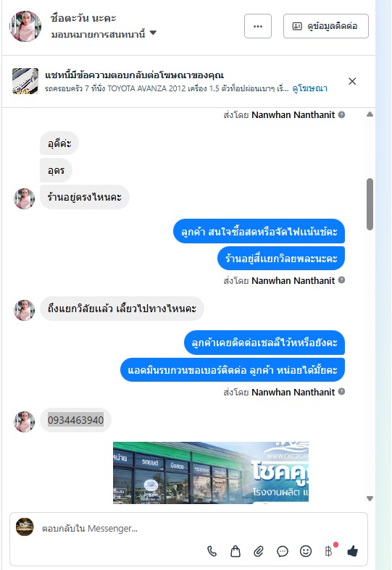Open the showroom photo in chat

pyautogui.click(x=211, y=472)
